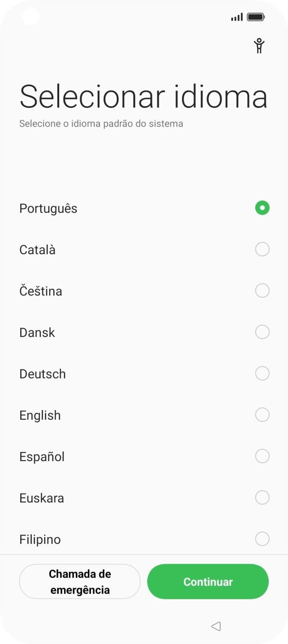Switch the language to Deutsch
The image size is (288, 644).
point(262,373)
